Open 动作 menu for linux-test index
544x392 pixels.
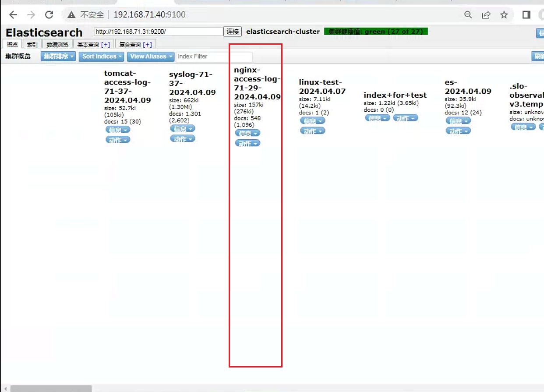(x=313, y=131)
